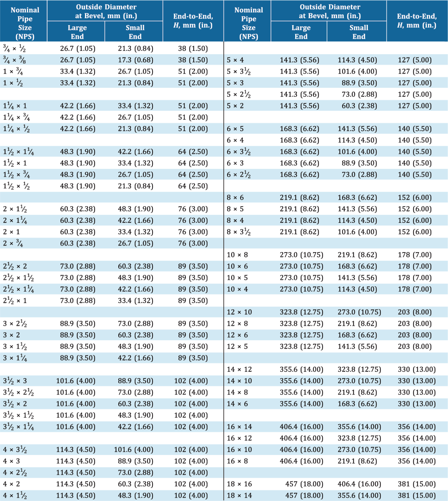Select the ¾ × ⅜ pipe size cell
This screenshot has height=501, width=448.
[14, 60]
